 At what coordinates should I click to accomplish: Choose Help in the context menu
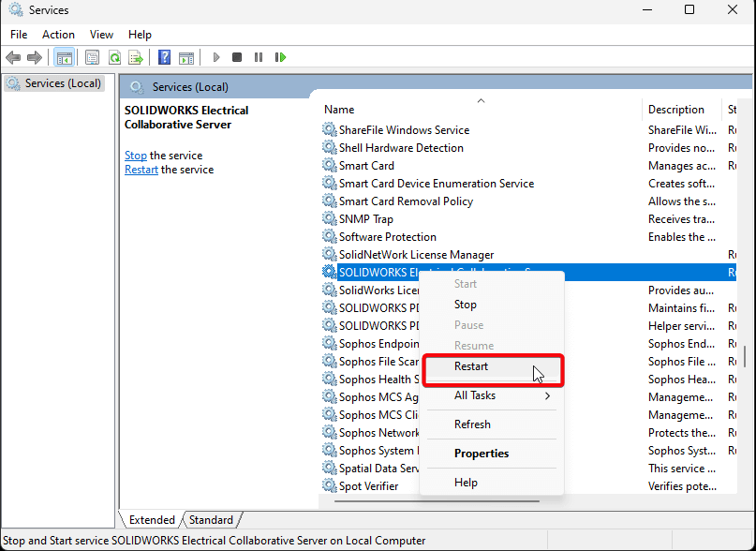point(492,483)
